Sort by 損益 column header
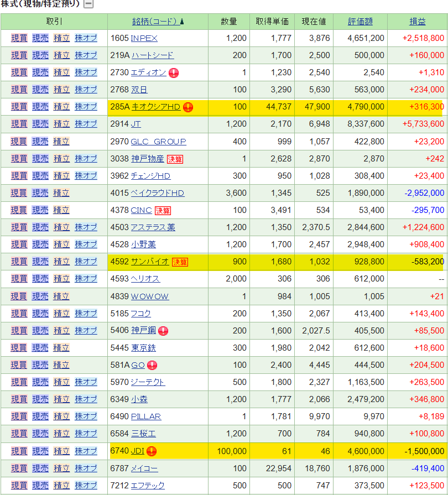The image size is (448, 495). pos(418,22)
